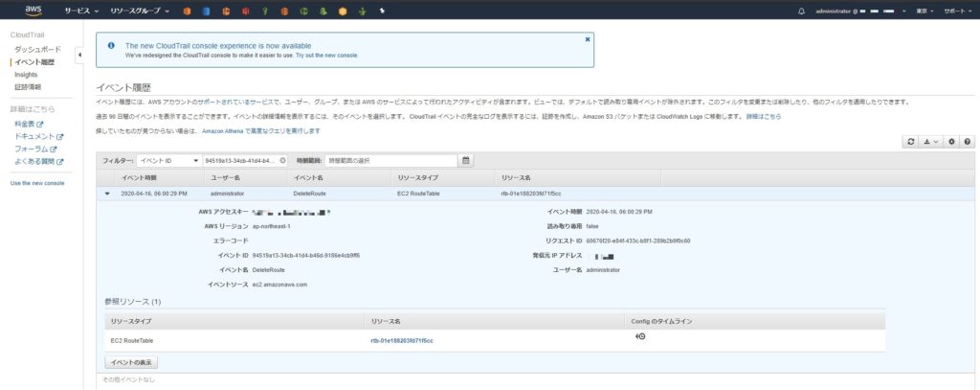The height and width of the screenshot is (390, 980).
Task: Open the notifications bell icon
Action: (x=801, y=11)
